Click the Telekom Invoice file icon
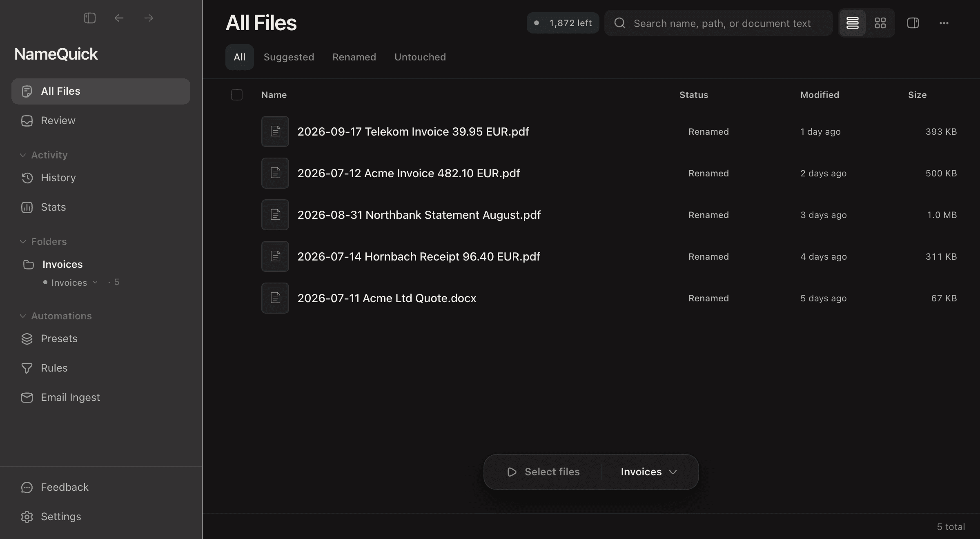 tap(275, 131)
